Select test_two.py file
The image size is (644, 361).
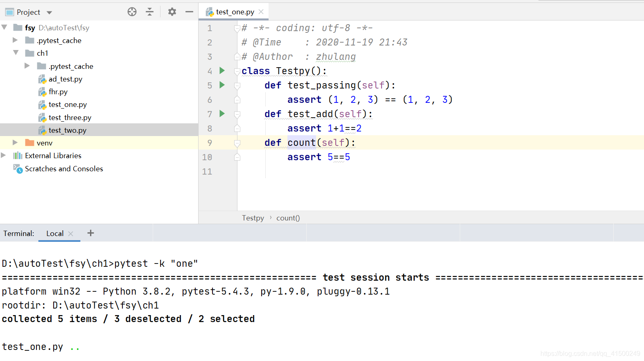tap(99, 130)
